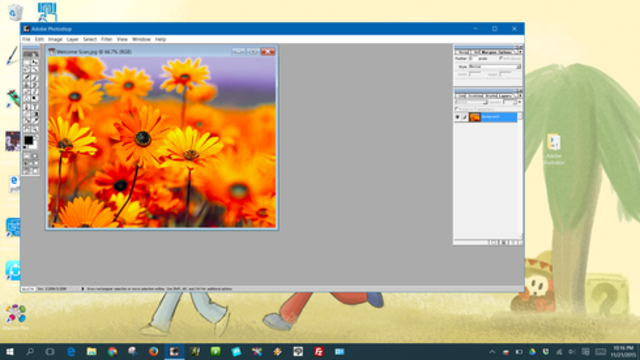Switch to Standard editing mode
640x360 pixels.
pos(27,156)
